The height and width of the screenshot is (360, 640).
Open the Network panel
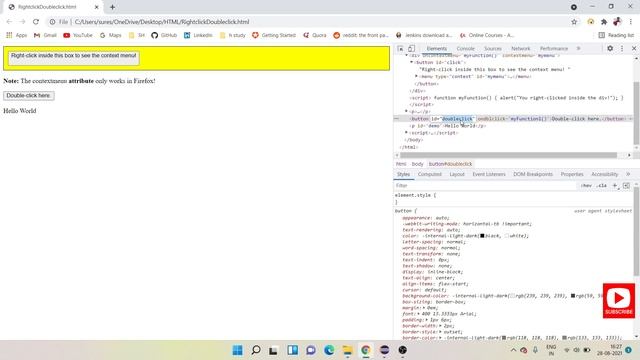coord(520,49)
